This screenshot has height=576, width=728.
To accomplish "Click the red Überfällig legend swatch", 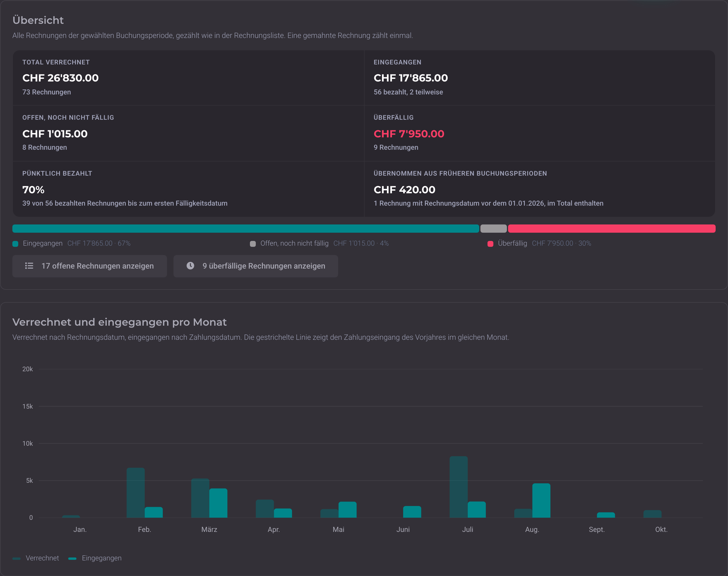I will tap(490, 244).
